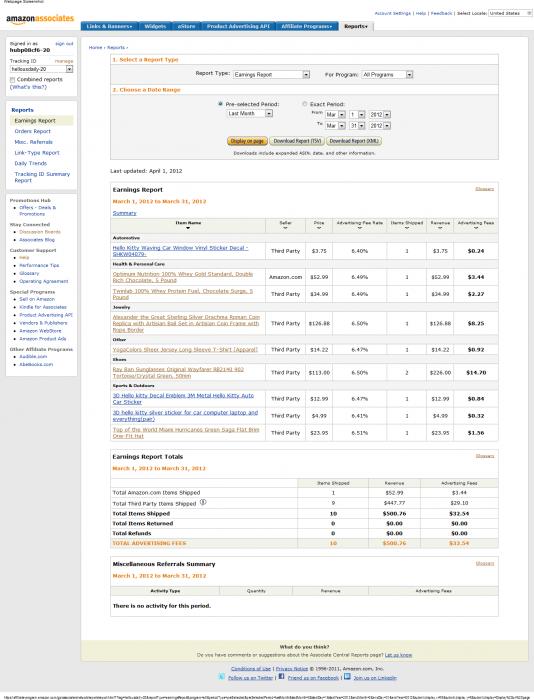Open the From day dropdown
Image resolution: width=534 pixels, height=700 pixels.
coord(357,115)
